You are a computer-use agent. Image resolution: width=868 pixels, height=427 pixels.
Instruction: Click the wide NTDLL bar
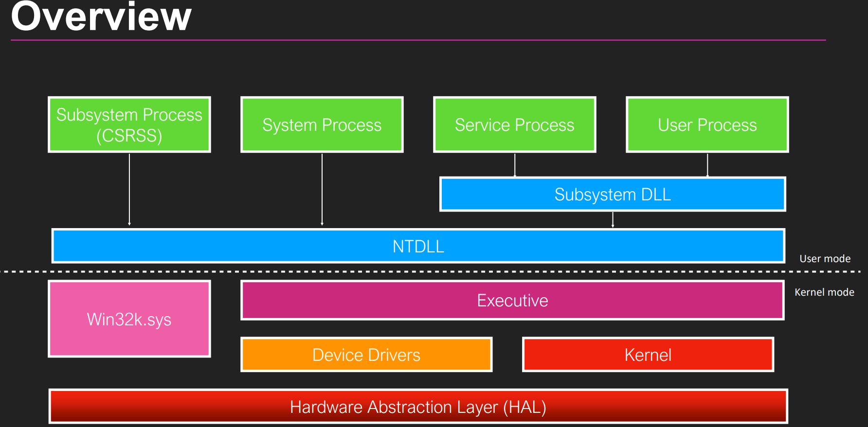point(418,246)
